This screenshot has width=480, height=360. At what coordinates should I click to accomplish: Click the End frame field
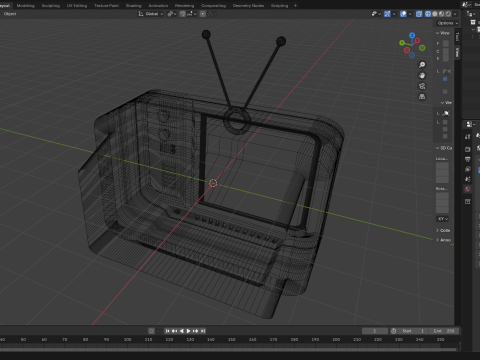[444, 331]
